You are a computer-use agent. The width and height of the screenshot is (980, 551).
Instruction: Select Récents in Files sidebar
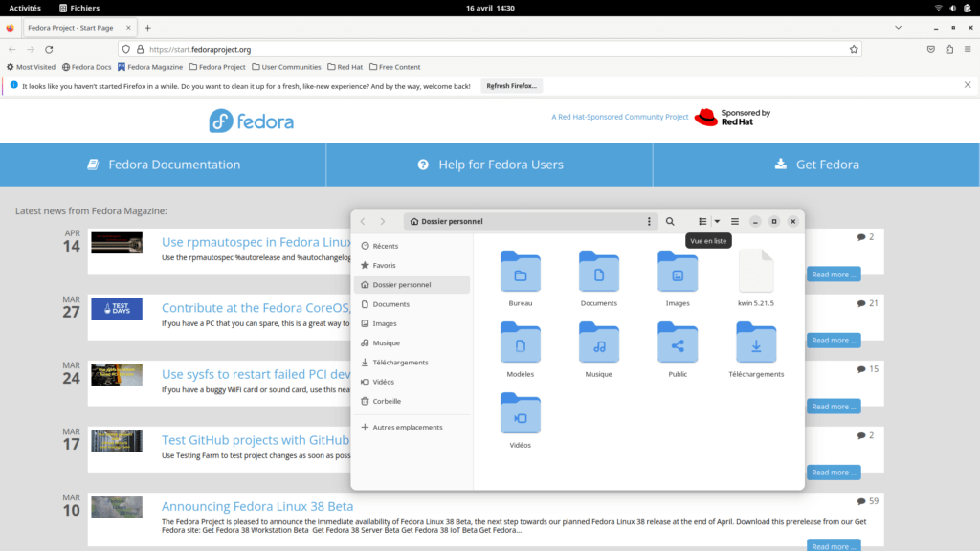[x=412, y=246]
